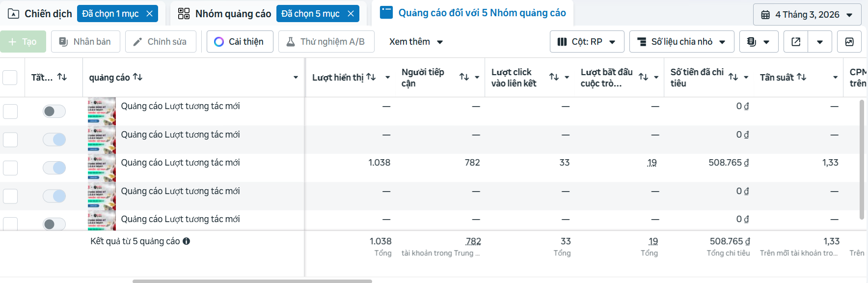The height and width of the screenshot is (283, 868).
Task: Remove the 5 selected ad groups filter
Action: click(x=351, y=14)
